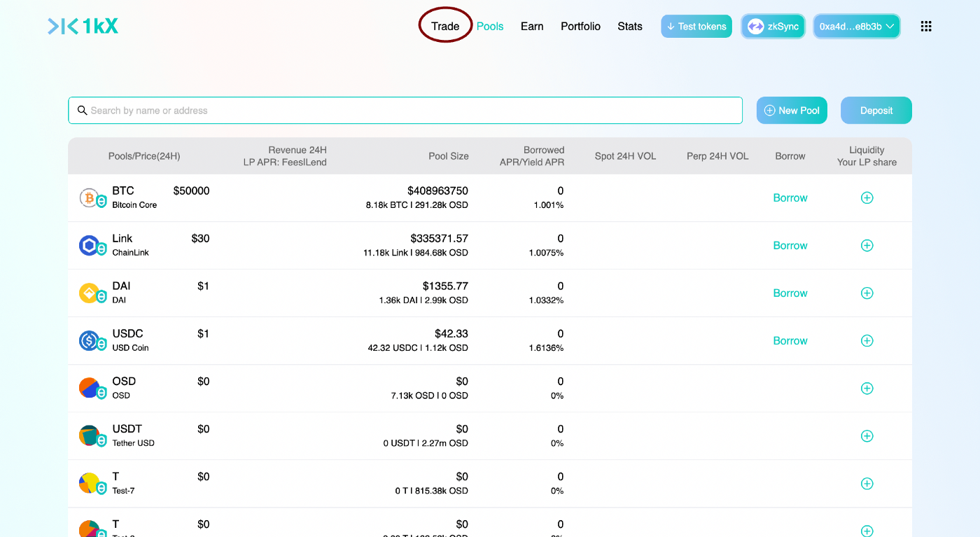980x537 pixels.
Task: Click the Test tokens button
Action: click(x=696, y=27)
